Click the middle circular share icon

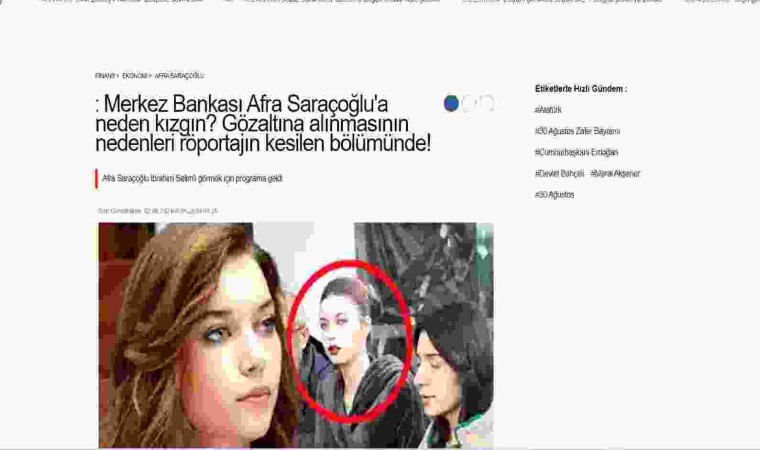click(469, 103)
